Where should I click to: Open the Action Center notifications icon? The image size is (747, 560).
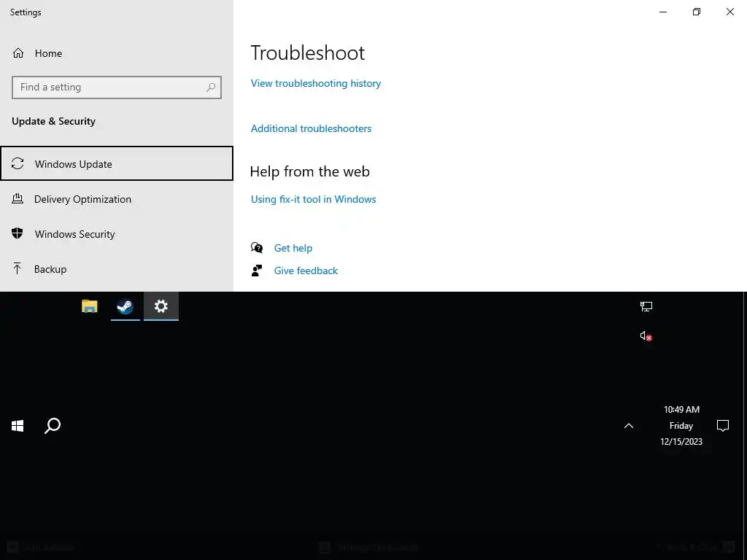[x=723, y=426]
